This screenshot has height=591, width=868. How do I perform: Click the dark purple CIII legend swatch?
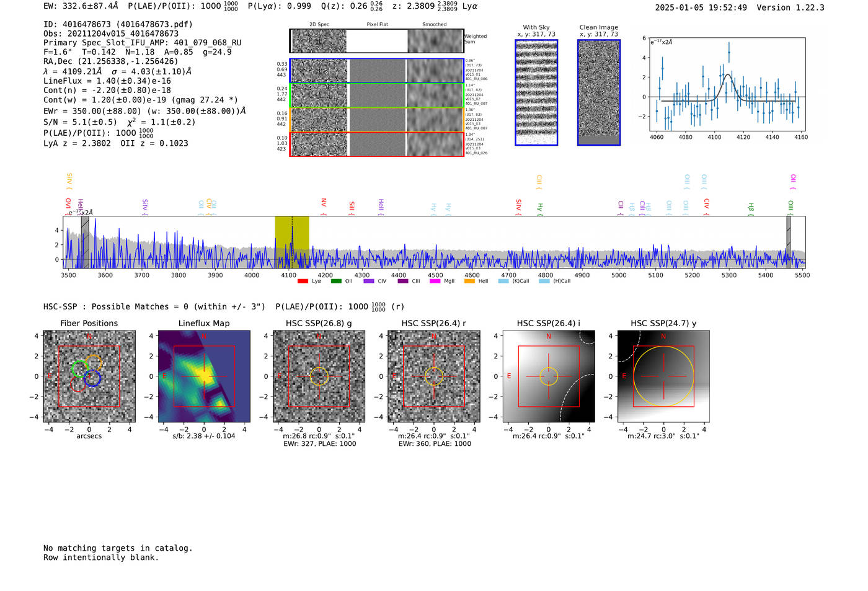coord(403,281)
